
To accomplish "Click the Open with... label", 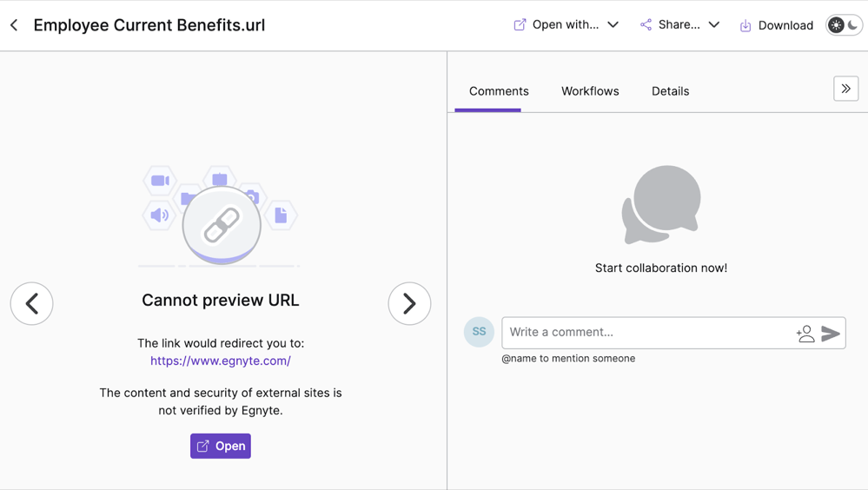I will coord(565,25).
